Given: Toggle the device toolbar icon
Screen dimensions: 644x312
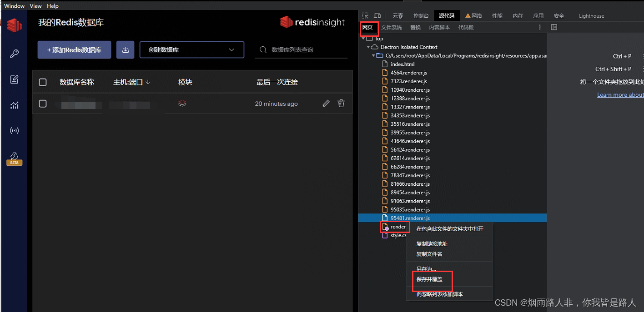Looking at the screenshot, I should pos(377,16).
